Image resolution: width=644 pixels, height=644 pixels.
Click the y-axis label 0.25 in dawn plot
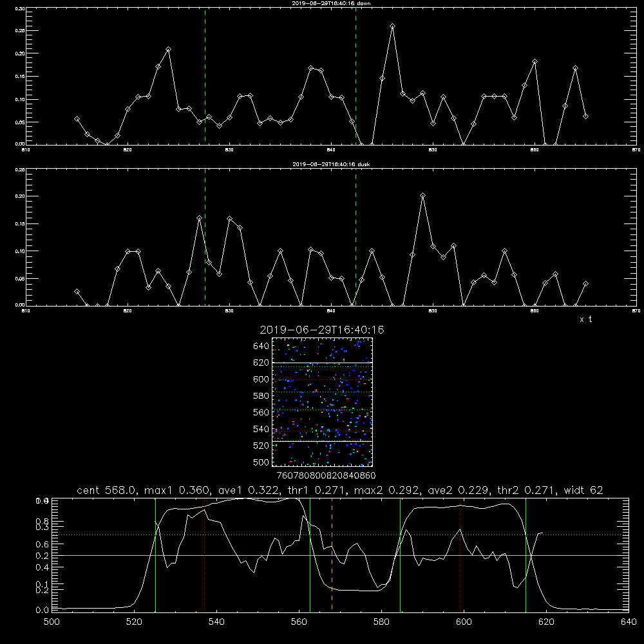point(20,31)
